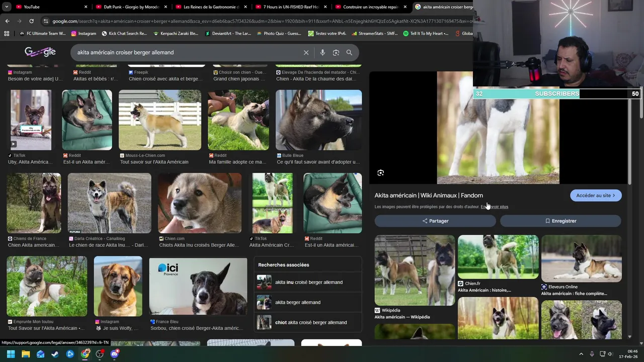Screen dimensions: 644x362
Task: Open the Instagram Je suis Wolfy image
Action: coord(118,287)
